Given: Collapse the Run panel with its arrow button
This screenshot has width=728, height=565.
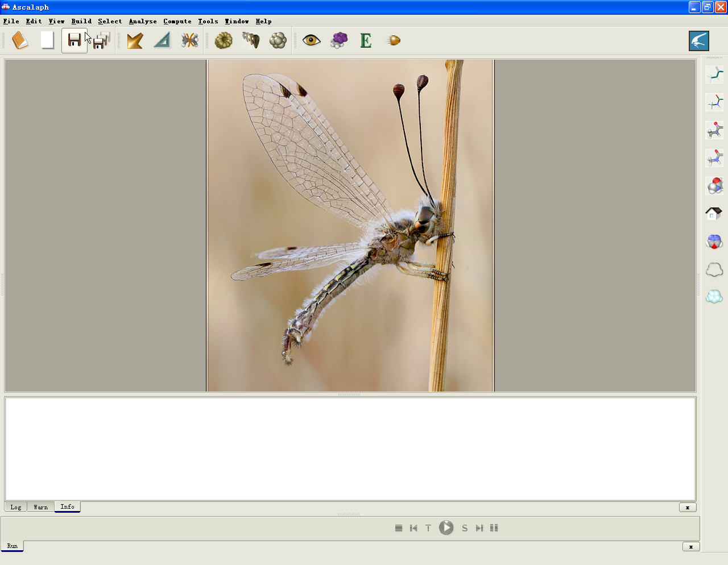Looking at the screenshot, I should (691, 547).
